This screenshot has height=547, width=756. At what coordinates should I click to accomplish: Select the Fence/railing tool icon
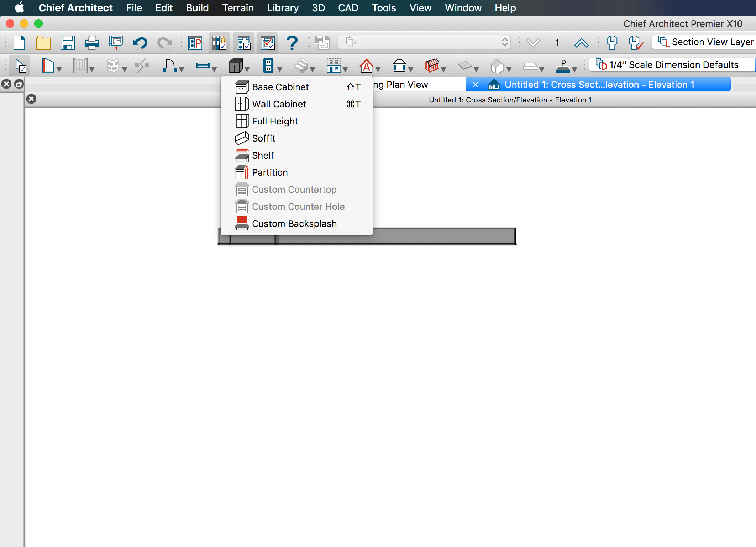click(80, 65)
